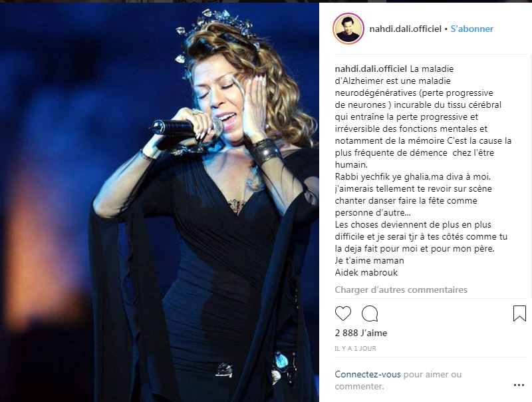Click nahdi.dali.officiel profile picture

(x=348, y=29)
